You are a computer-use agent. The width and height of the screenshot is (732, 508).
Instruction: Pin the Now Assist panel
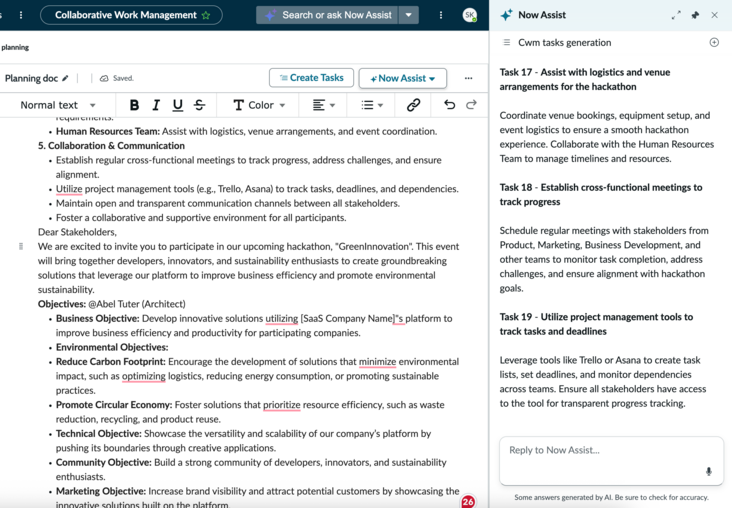click(x=695, y=15)
